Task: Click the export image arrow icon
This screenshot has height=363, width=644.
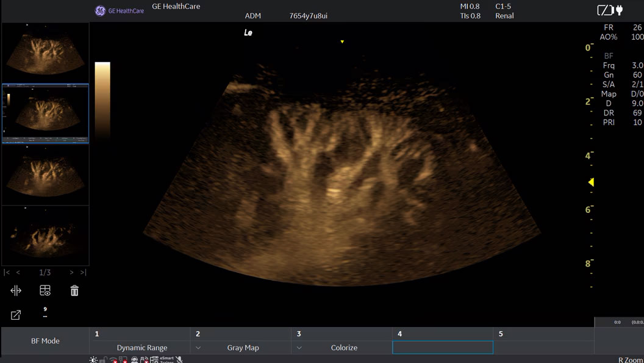Action: pyautogui.click(x=16, y=315)
